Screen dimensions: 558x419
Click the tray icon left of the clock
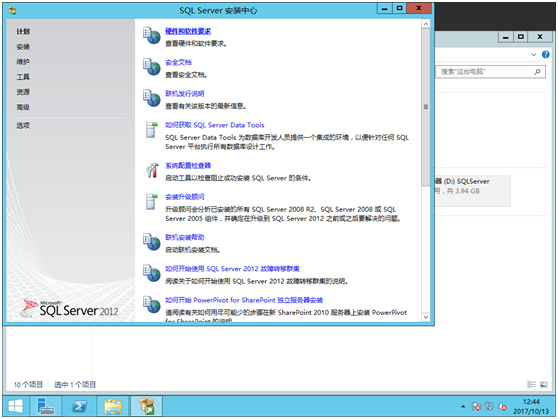click(502, 406)
